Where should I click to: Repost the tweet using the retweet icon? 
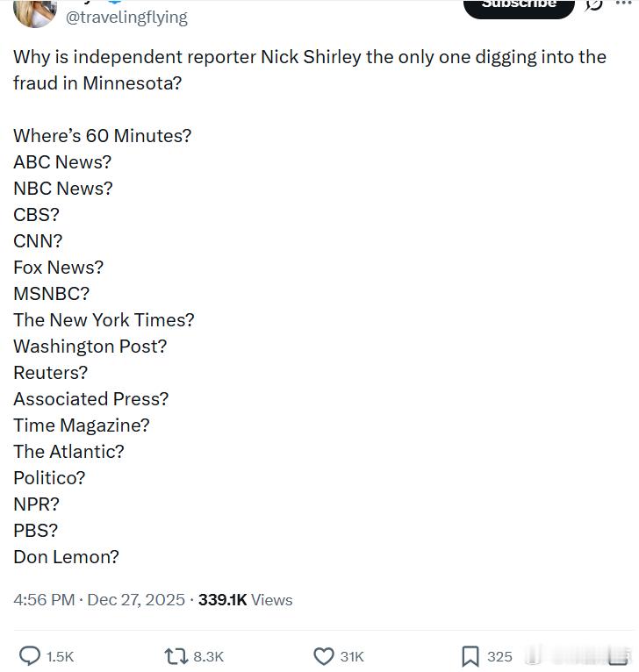176,656
